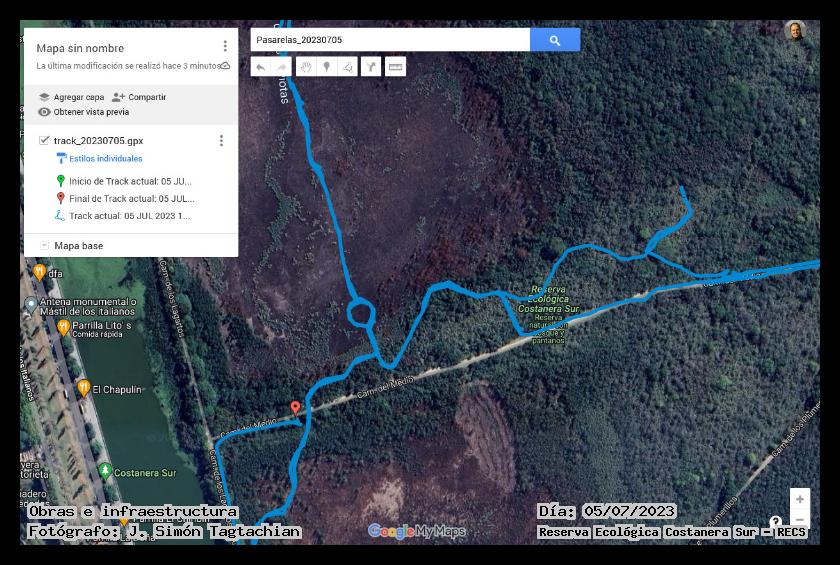
Task: Click the redo arrow in map toolbar
Action: [282, 67]
